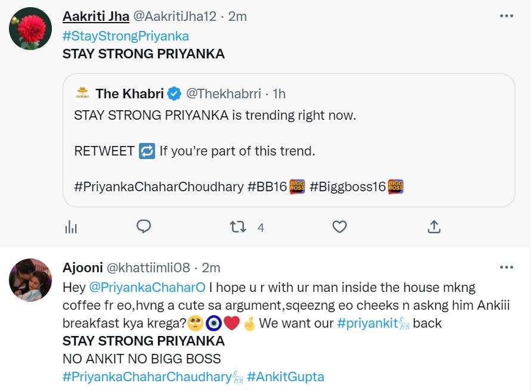Open the #AnkitGupta hashtag
Screen dimensions: 532x392
(285, 377)
